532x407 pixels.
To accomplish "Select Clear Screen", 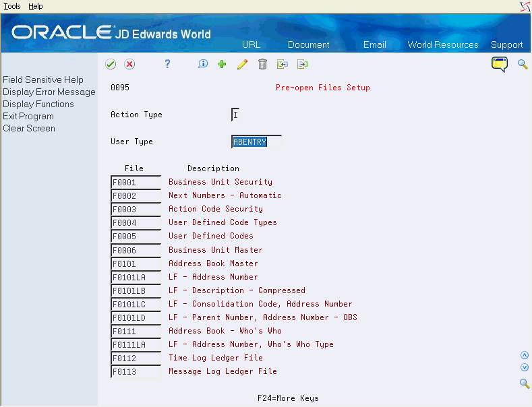I will click(x=29, y=129).
